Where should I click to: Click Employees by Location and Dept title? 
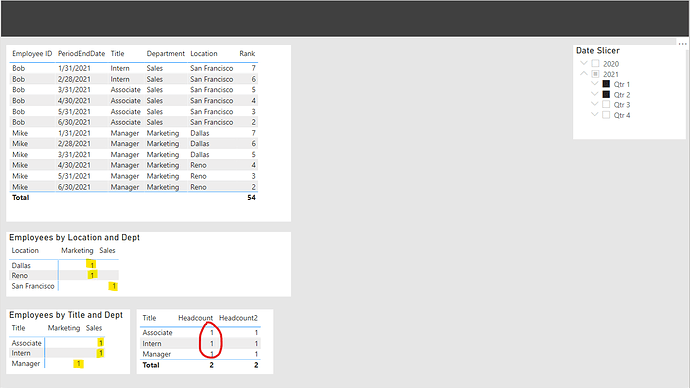74,238
